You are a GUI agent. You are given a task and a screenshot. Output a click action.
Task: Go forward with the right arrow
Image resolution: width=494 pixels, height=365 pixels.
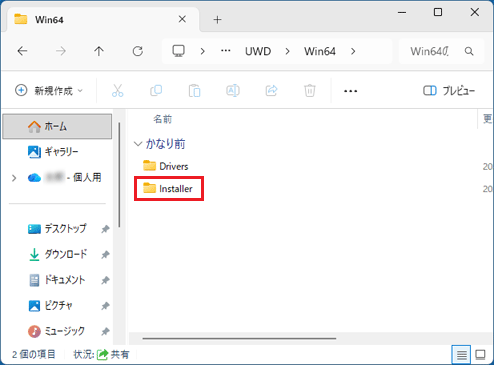(x=61, y=51)
